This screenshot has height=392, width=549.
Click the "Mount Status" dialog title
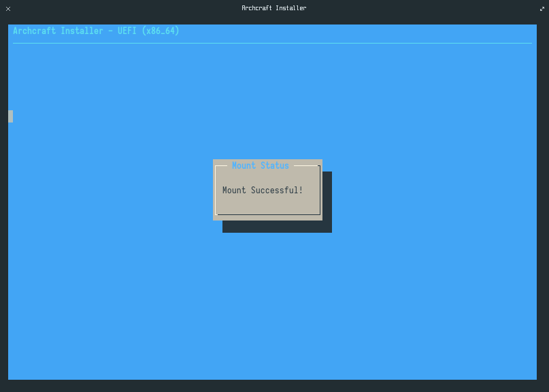click(261, 165)
